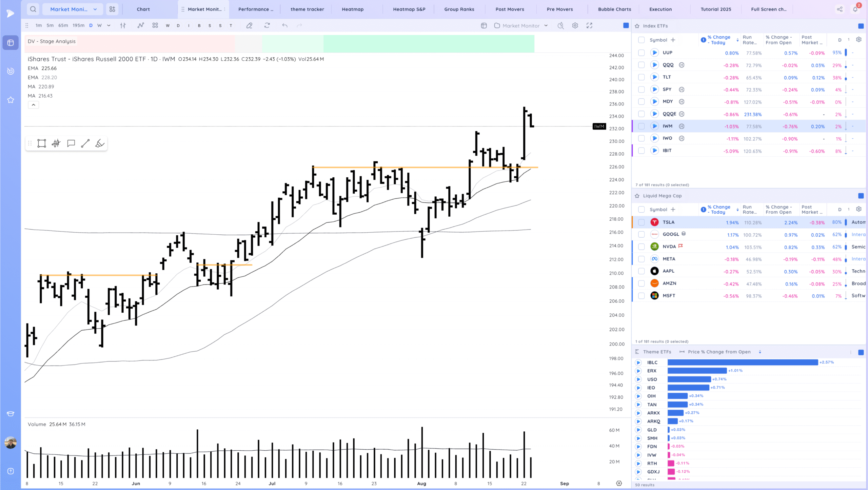Select the W weekly timeframe button
Viewport: 868px width, 490px height.
pos(99,25)
